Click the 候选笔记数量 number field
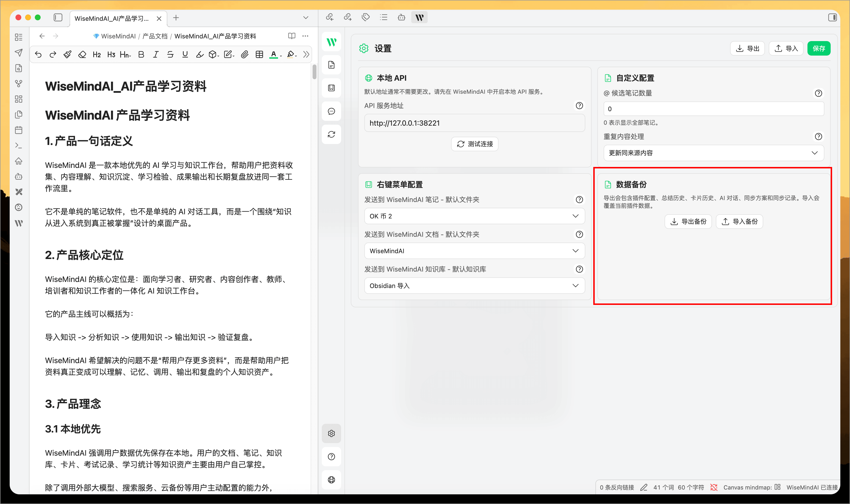This screenshot has width=850, height=504. [x=713, y=109]
